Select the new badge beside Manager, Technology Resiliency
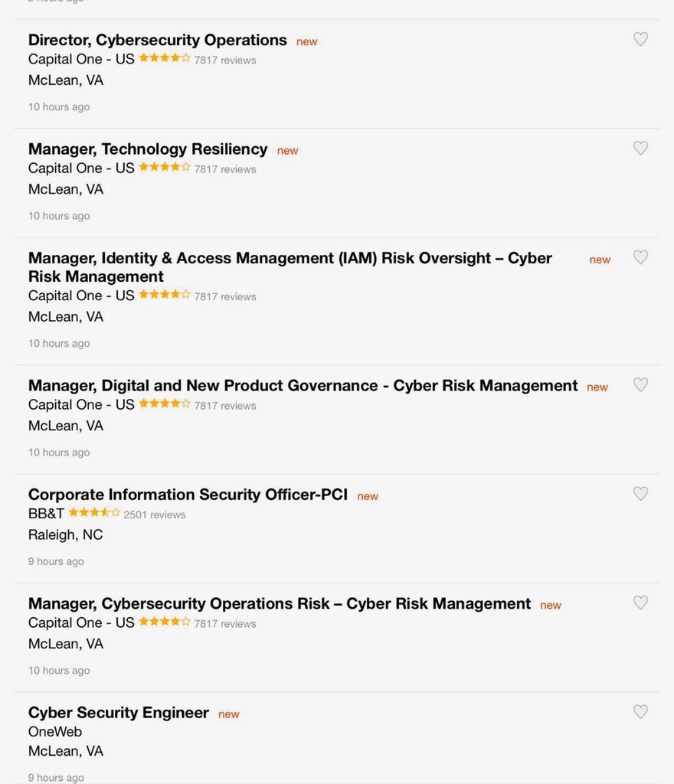Viewport: 674px width, 784px height. pyautogui.click(x=288, y=151)
